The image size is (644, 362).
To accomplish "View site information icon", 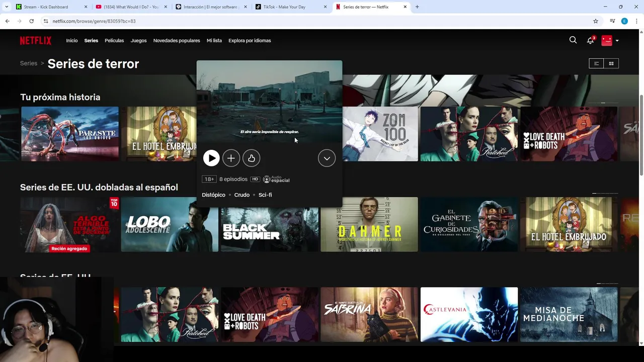I will click(x=46, y=21).
